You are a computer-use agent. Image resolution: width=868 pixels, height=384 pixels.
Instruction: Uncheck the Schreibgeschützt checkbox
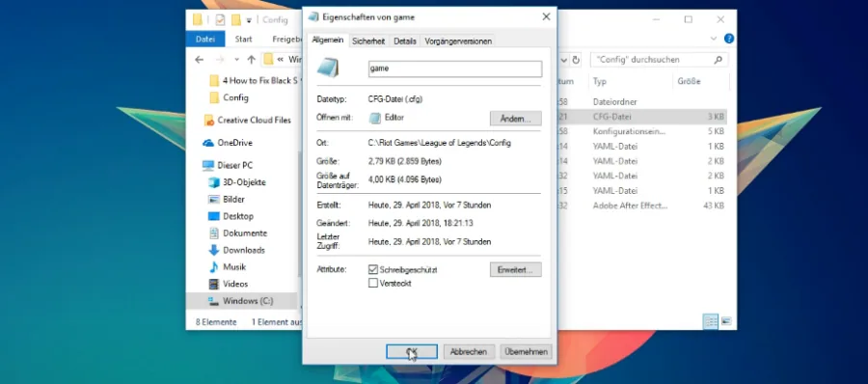(373, 270)
